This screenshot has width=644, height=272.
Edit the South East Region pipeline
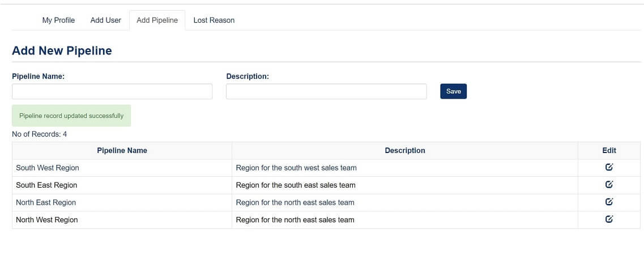click(609, 184)
